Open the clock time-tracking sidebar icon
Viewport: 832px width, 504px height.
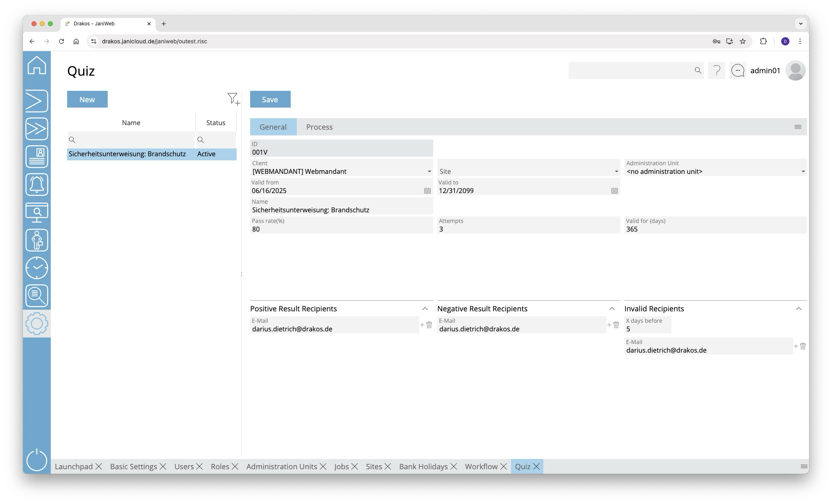point(37,268)
